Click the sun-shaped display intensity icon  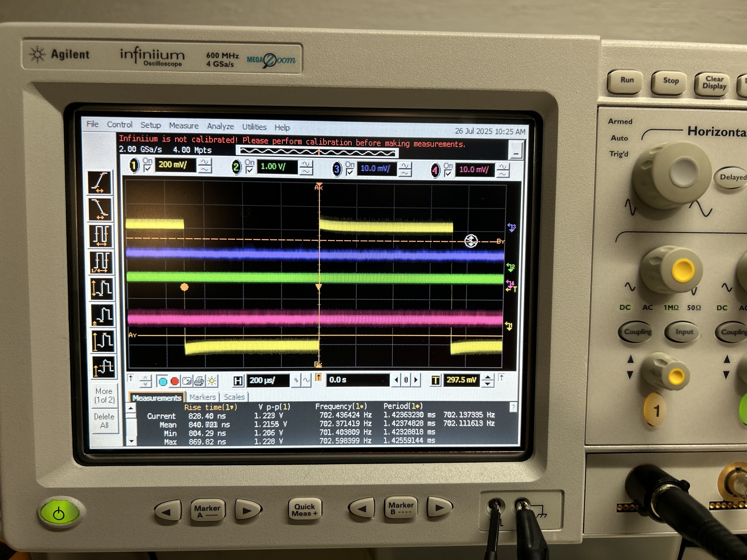click(212, 381)
